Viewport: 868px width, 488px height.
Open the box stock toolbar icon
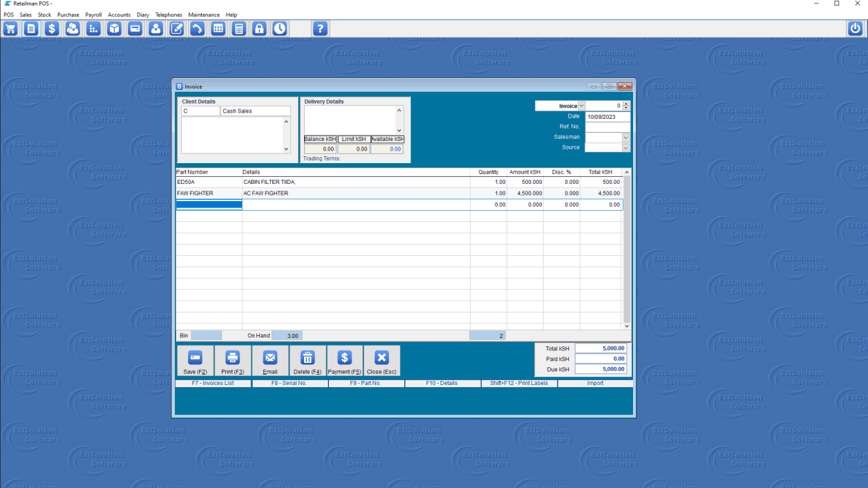pyautogui.click(x=114, y=28)
